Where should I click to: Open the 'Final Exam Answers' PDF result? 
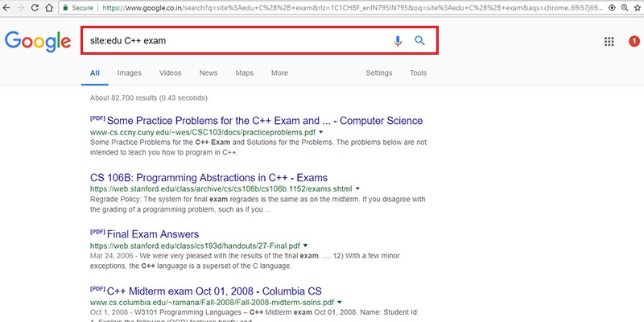(x=152, y=234)
